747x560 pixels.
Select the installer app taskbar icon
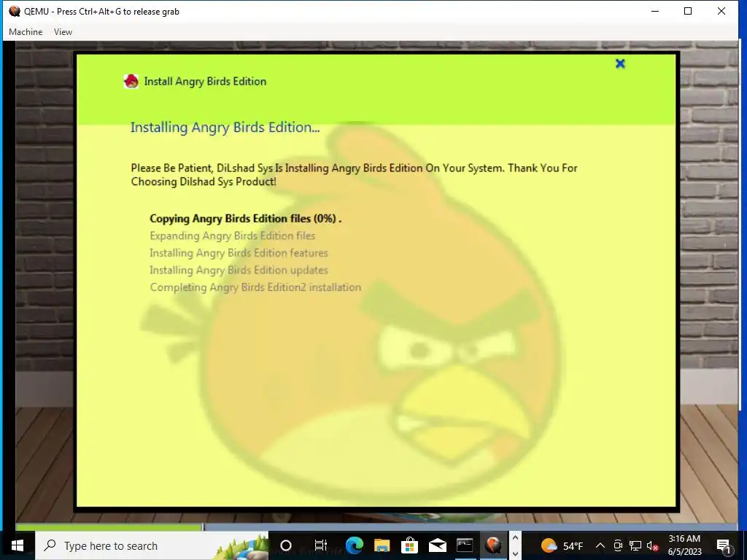pyautogui.click(x=493, y=545)
